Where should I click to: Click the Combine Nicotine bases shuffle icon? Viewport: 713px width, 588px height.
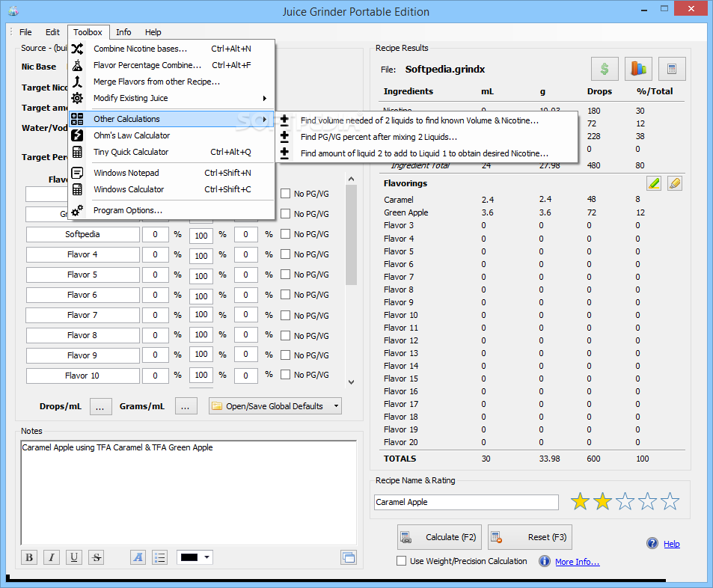pos(77,49)
